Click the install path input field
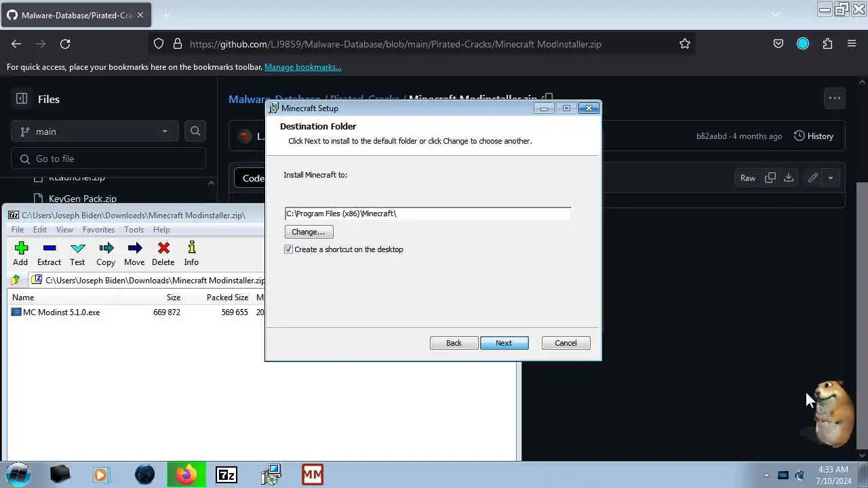The width and height of the screenshot is (868, 488). point(427,213)
